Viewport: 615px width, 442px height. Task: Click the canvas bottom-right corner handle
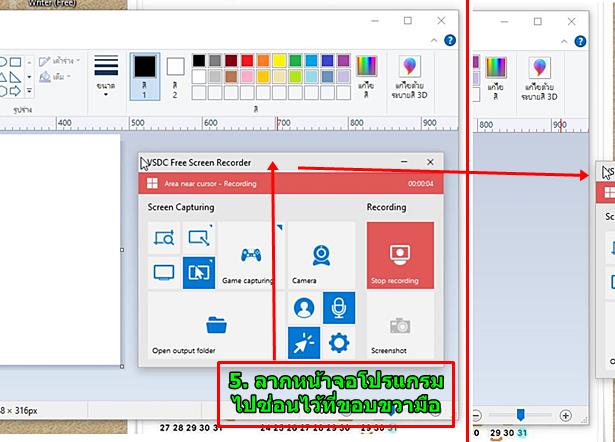pyautogui.click(x=122, y=366)
